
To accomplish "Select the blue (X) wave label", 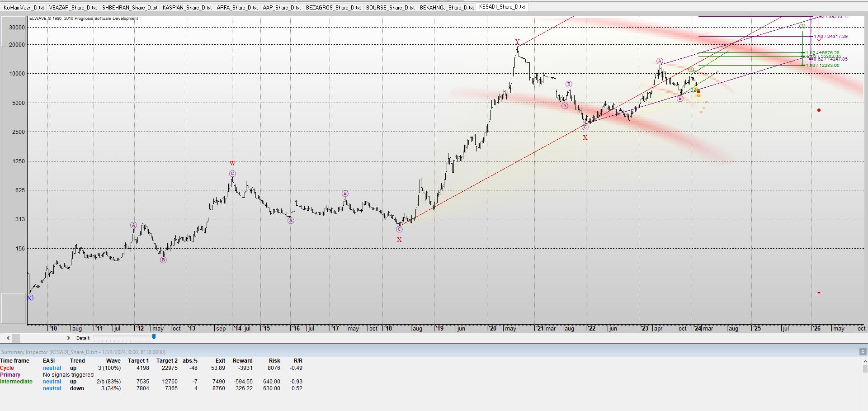I will [30, 298].
